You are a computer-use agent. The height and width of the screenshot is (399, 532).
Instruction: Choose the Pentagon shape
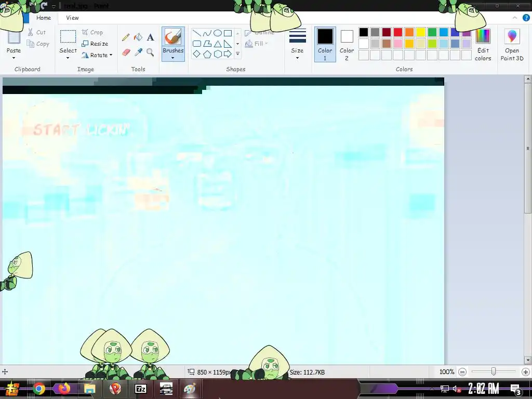click(207, 54)
